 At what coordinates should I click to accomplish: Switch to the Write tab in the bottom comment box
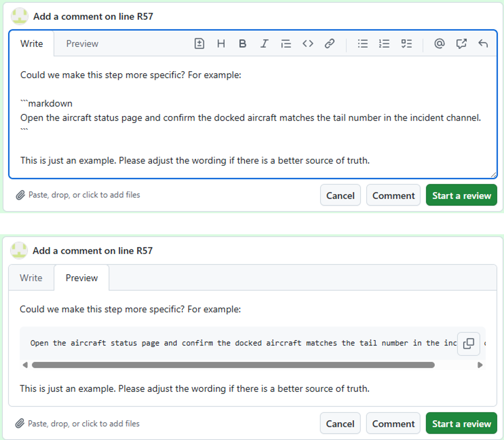31,278
